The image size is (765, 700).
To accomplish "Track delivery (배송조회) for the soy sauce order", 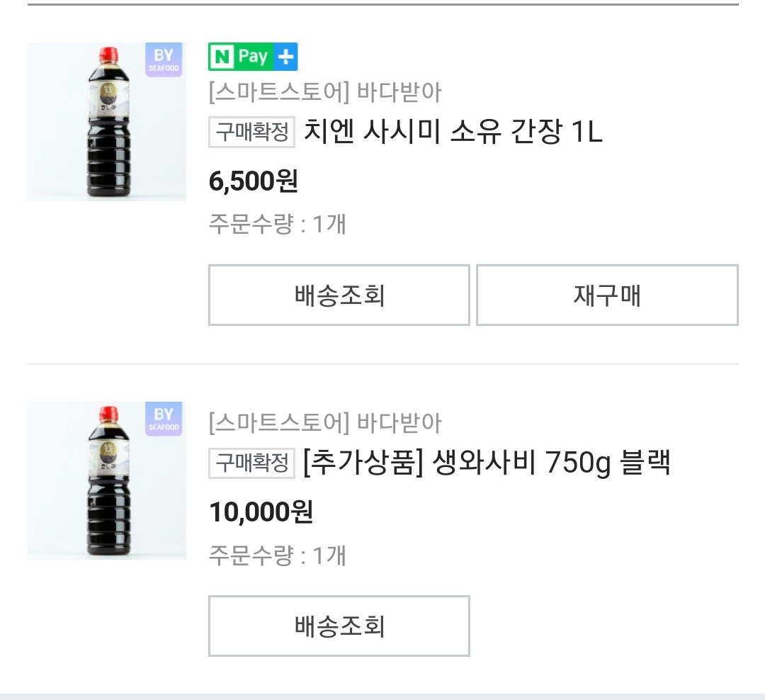I will point(339,295).
